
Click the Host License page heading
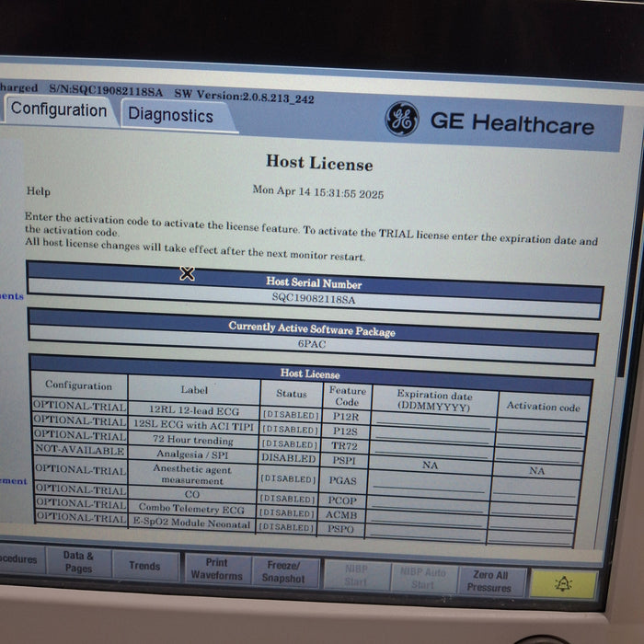coord(319,163)
